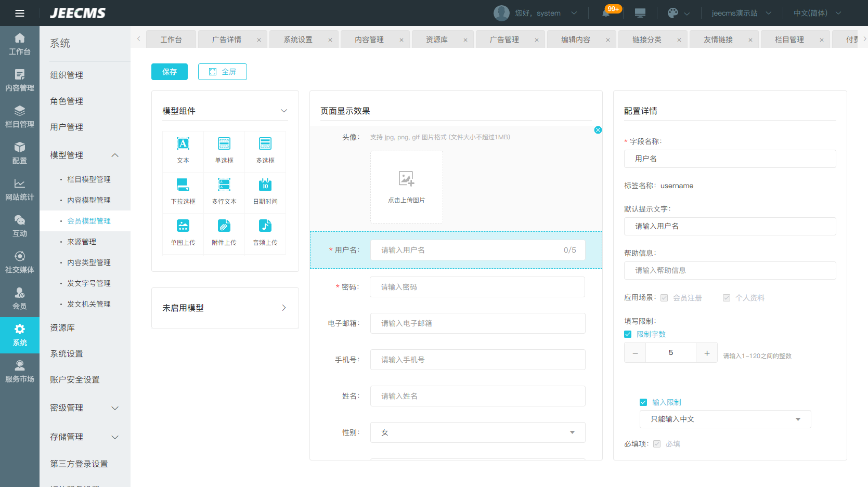Open the 只能输入中文 dropdown
868x487 pixels.
(725, 419)
